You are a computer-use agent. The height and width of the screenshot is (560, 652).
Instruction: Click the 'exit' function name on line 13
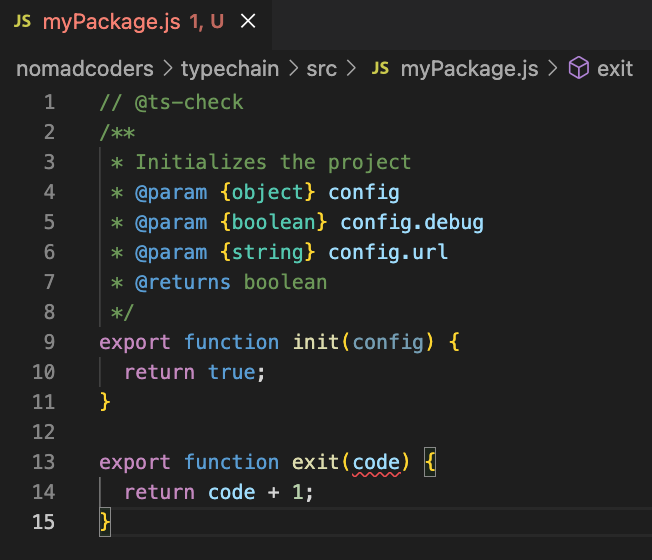pyautogui.click(x=316, y=462)
